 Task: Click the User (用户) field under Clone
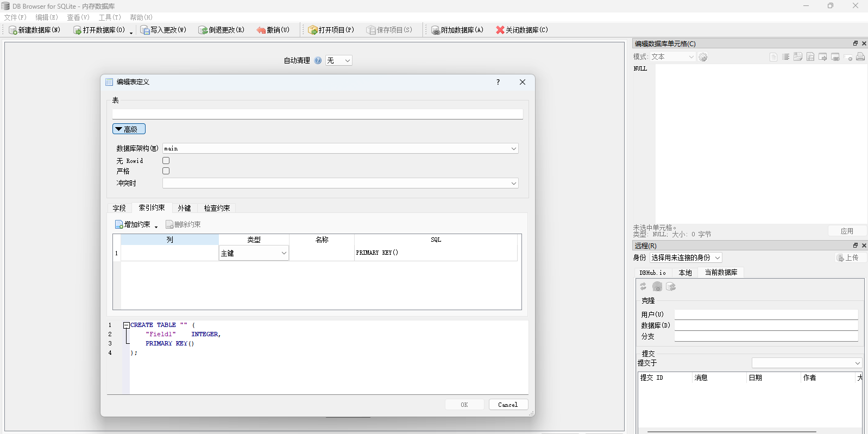[x=766, y=315]
